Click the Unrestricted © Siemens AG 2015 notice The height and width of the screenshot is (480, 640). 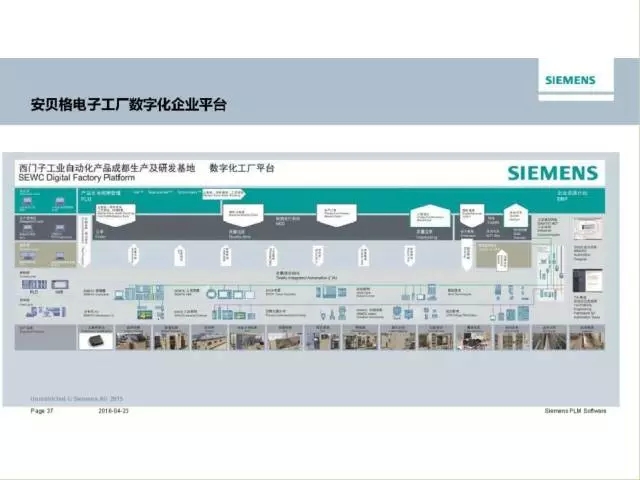pos(76,398)
